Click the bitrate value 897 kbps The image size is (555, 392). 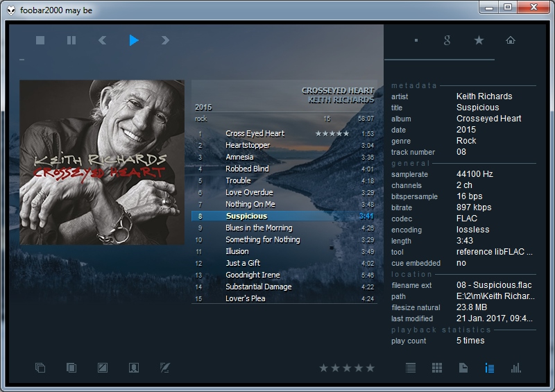(474, 207)
